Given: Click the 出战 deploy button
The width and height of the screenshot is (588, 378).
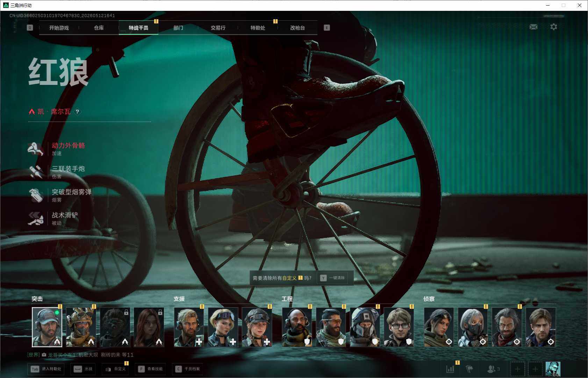Looking at the screenshot, I should point(84,369).
